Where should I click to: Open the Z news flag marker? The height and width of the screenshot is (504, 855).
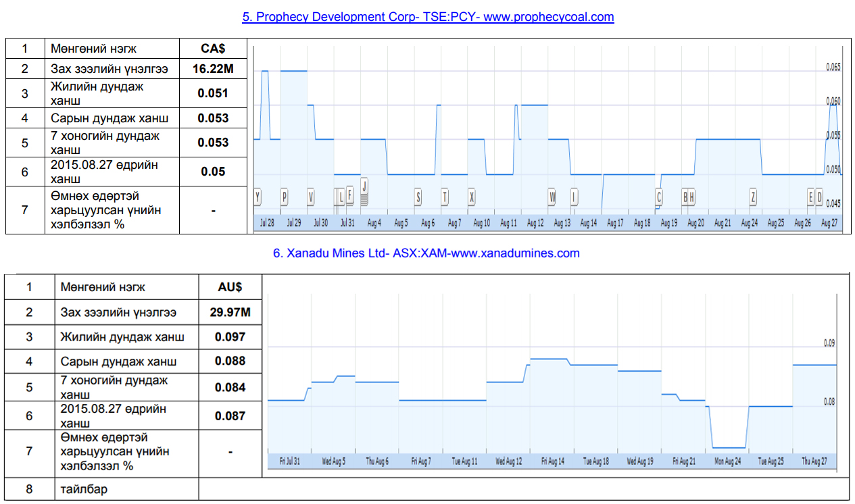coord(753,197)
